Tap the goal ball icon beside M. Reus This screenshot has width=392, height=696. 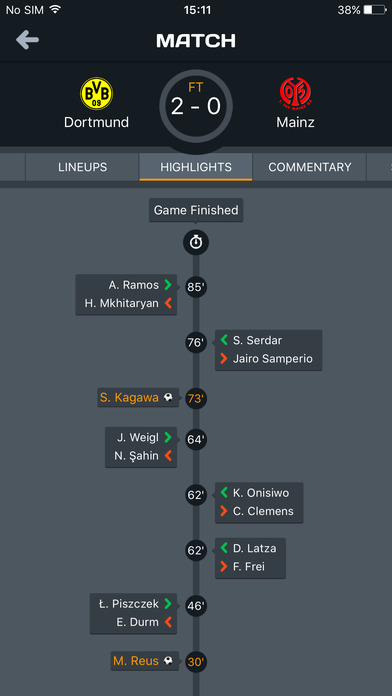tap(168, 661)
